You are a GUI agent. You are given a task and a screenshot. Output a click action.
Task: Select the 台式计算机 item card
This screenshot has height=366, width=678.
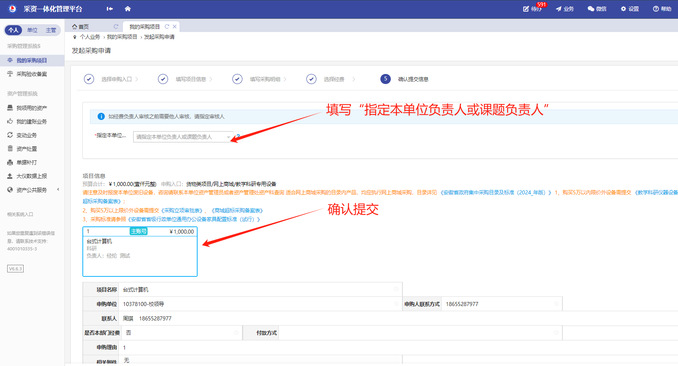(140, 251)
